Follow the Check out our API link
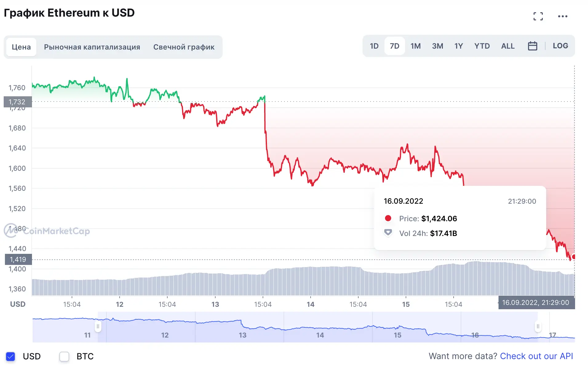 coord(536,356)
